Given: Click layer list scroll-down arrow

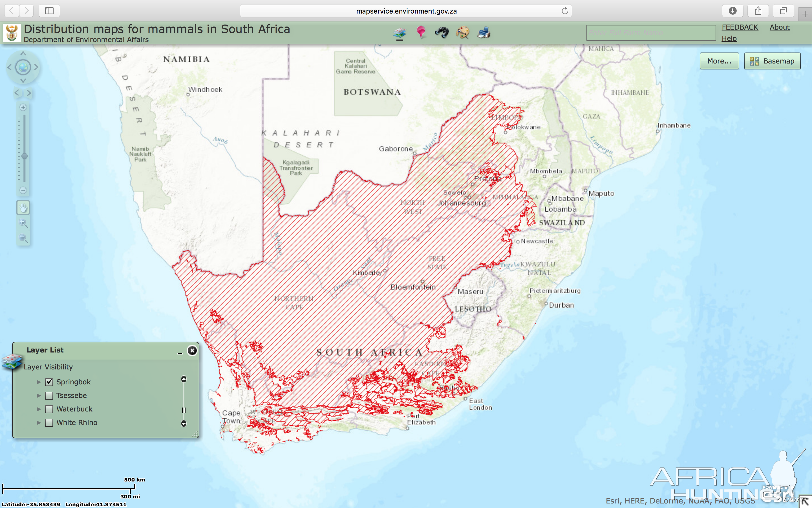Looking at the screenshot, I should coord(184,423).
